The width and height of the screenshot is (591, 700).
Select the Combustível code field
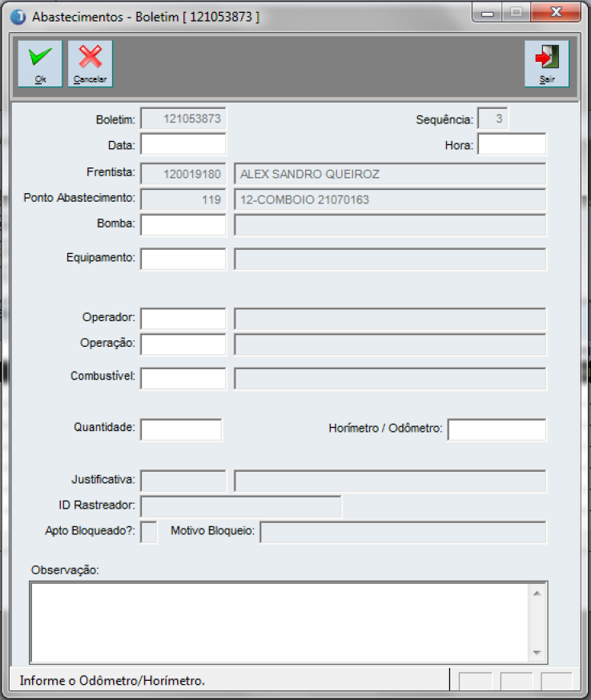pos(183,379)
